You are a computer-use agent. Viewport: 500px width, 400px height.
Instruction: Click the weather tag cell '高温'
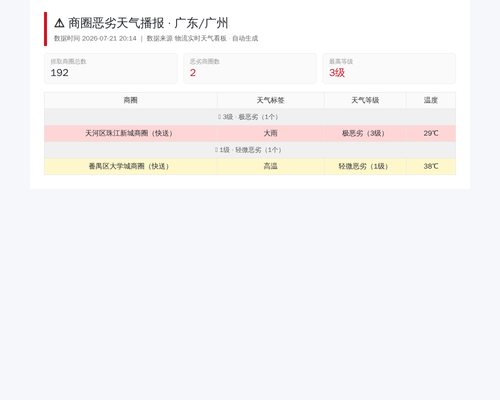click(x=270, y=166)
